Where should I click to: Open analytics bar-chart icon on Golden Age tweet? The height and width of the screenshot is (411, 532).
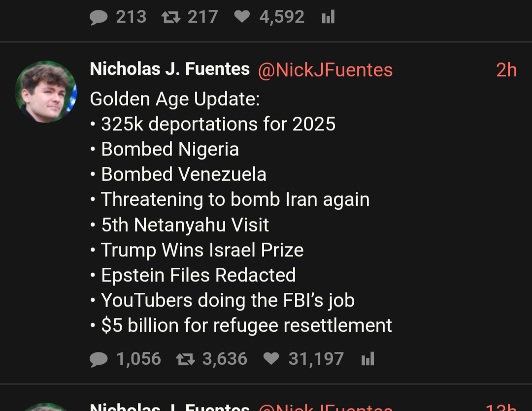point(367,359)
